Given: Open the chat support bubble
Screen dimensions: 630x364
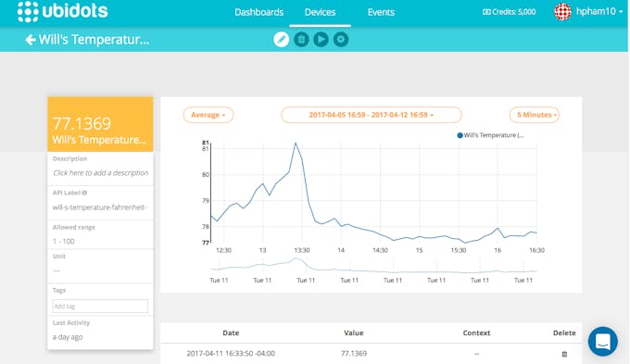Looking at the screenshot, I should (x=603, y=342).
